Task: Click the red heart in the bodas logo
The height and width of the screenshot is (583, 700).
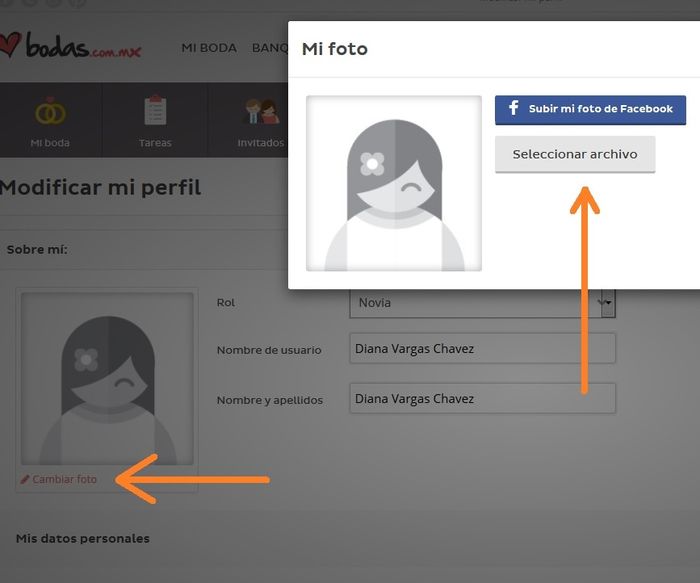Action: [x=10, y=46]
